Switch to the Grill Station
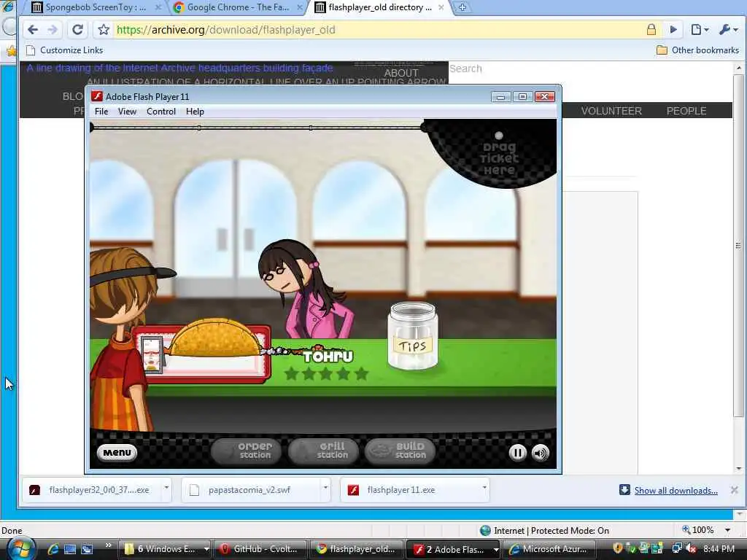The width and height of the screenshot is (747, 560). [323, 451]
